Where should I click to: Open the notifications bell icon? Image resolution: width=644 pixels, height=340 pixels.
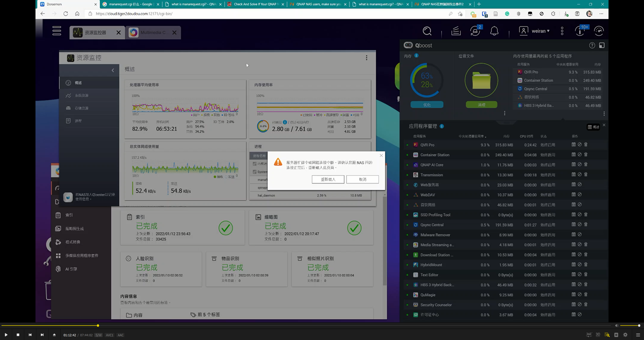pyautogui.click(x=494, y=31)
